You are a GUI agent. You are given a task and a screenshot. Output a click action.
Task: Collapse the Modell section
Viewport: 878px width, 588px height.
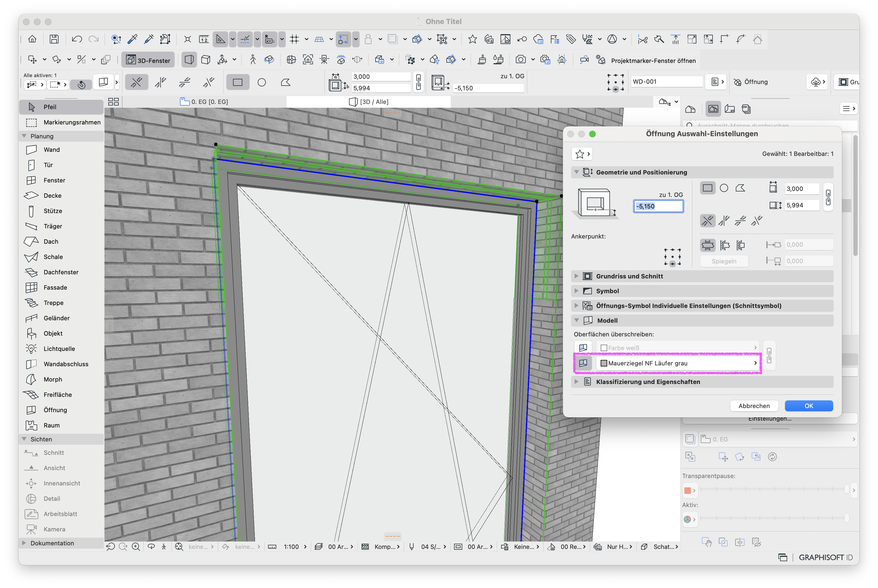(x=577, y=321)
